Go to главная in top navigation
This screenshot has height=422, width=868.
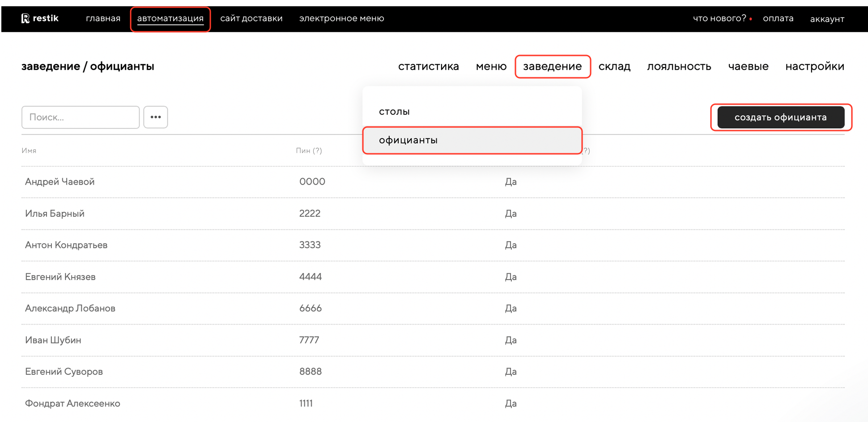point(103,18)
